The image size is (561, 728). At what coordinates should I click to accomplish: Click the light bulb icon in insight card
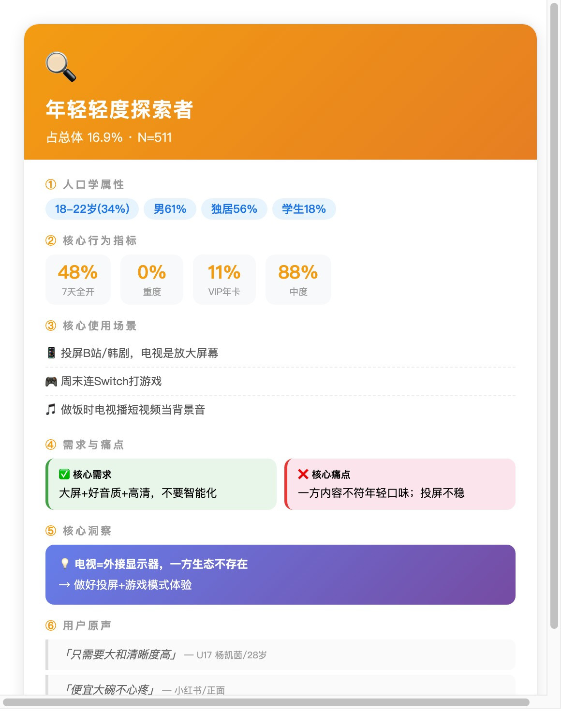coord(65,564)
